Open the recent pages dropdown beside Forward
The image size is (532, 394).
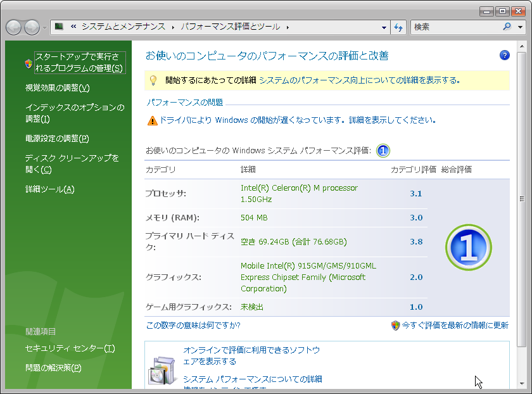[44, 28]
